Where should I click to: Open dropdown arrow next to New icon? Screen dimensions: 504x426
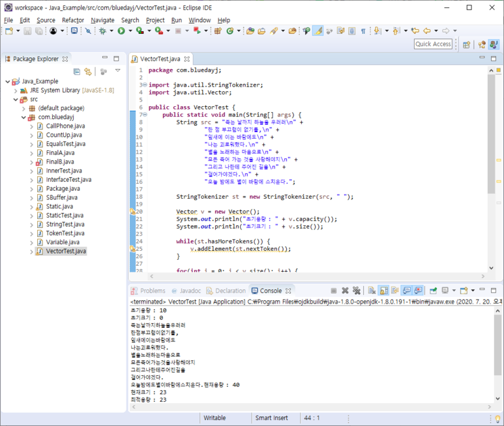coord(18,31)
